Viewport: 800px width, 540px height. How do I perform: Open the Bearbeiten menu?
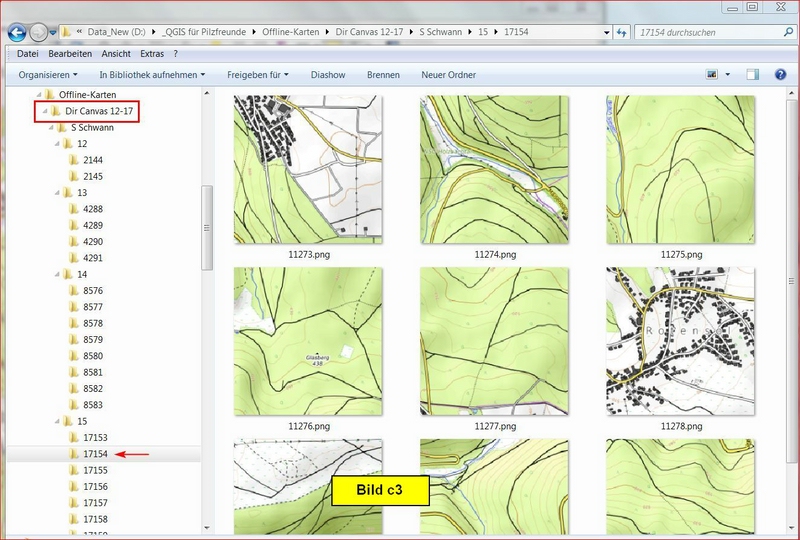pos(70,53)
